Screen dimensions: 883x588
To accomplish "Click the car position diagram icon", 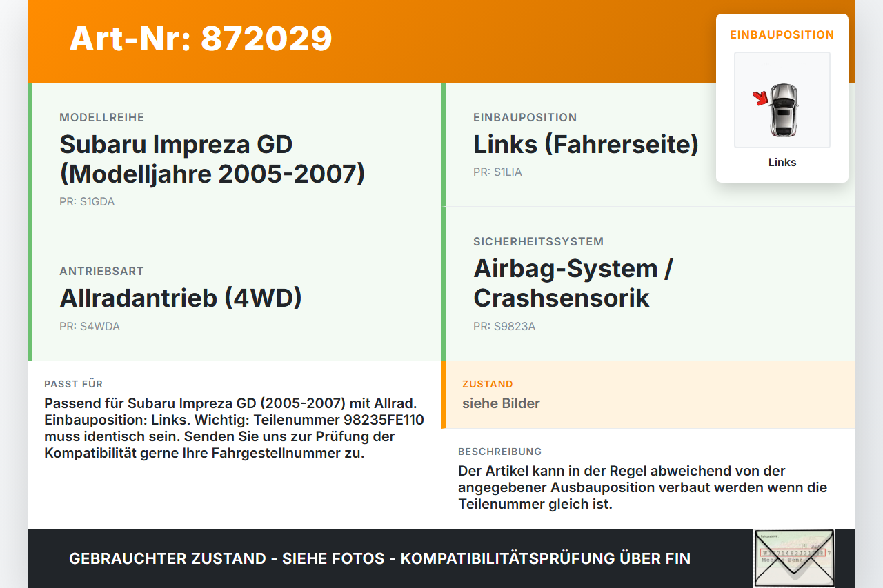I will click(x=782, y=100).
